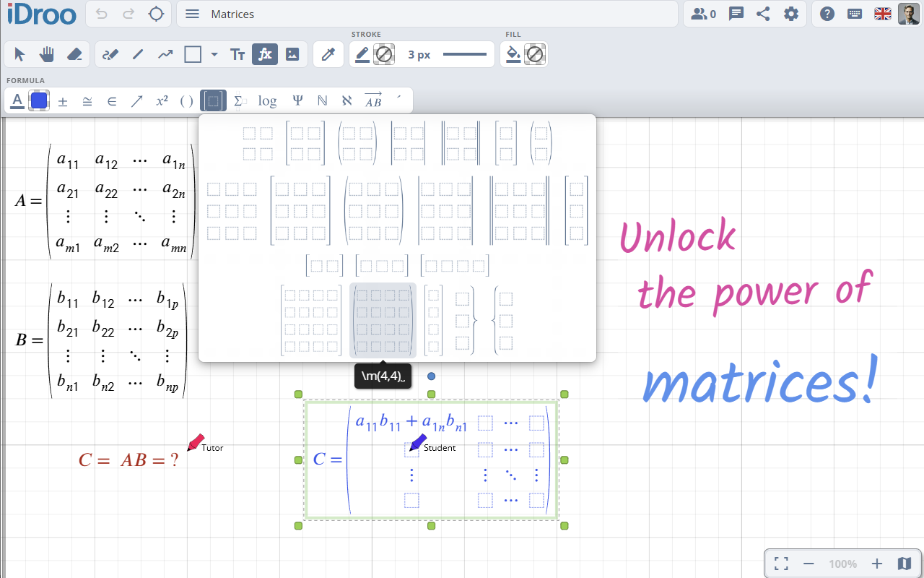This screenshot has height=578, width=924.
Task: Open the Matrices board title menu
Action: [232, 13]
